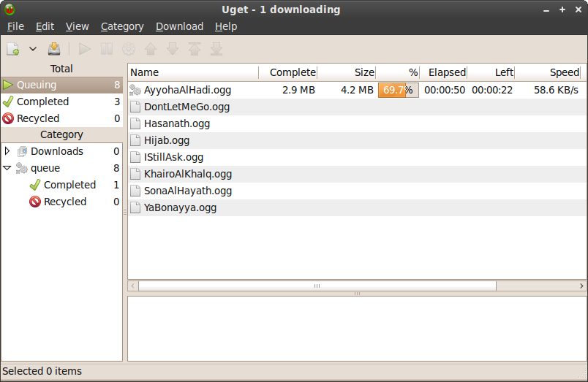The width and height of the screenshot is (588, 382).
Task: Select DontLetMeGo.ogg file name
Action: coord(186,107)
